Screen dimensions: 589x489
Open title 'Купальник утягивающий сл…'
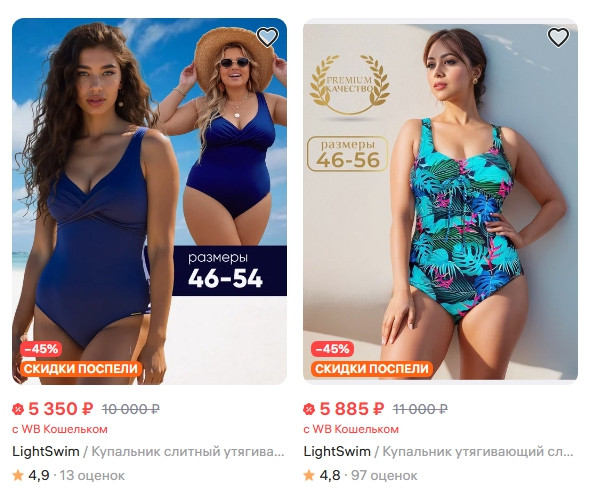478,451
